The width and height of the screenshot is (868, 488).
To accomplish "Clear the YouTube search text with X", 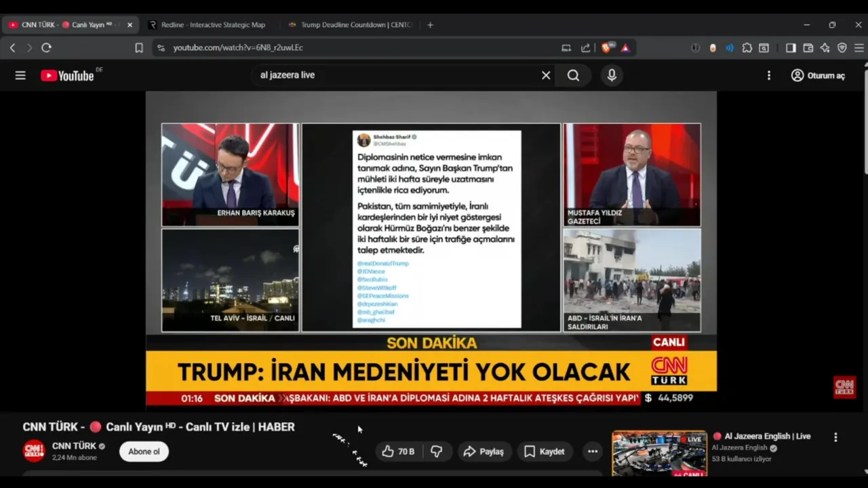I will pos(546,75).
